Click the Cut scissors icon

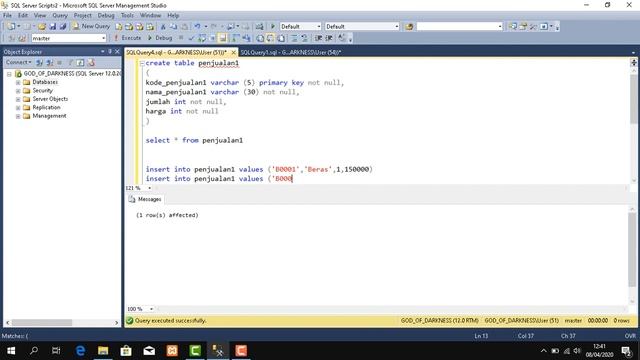163,27
